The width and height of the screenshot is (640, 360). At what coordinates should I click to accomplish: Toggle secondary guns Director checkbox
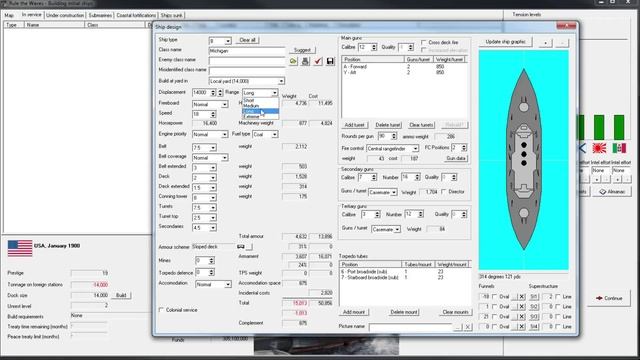444,191
